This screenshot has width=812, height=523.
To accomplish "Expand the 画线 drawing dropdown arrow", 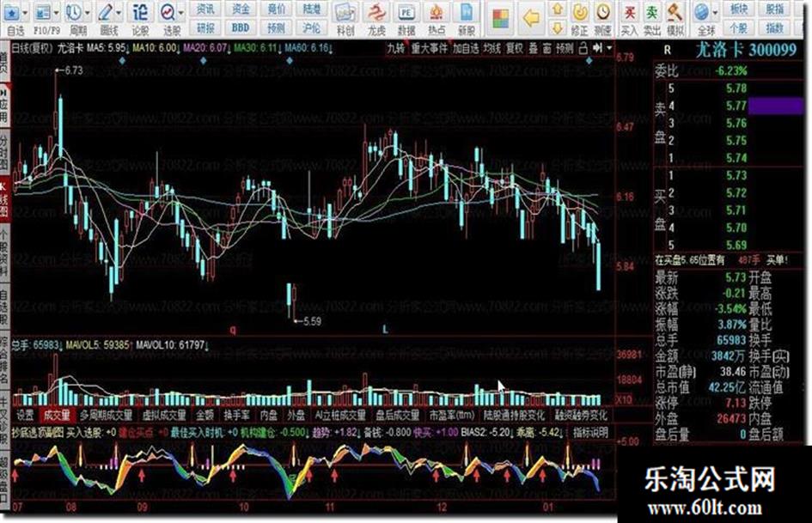I will (x=119, y=13).
